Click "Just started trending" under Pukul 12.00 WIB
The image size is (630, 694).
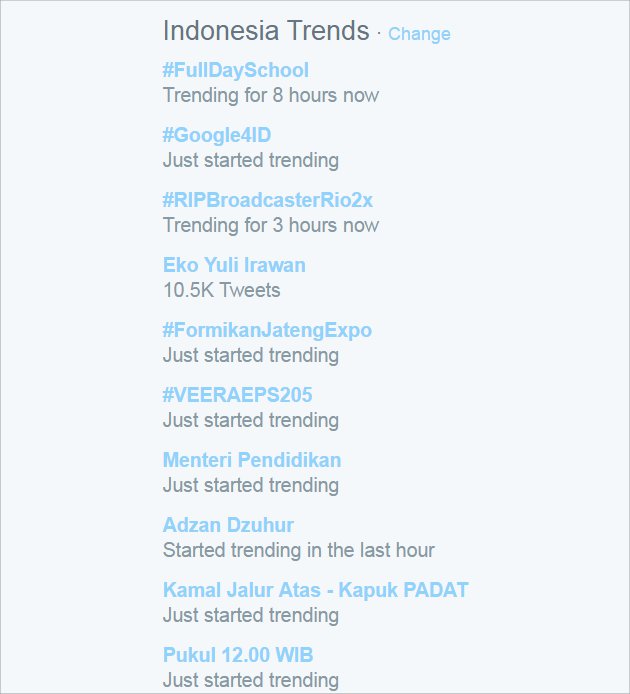tap(251, 680)
